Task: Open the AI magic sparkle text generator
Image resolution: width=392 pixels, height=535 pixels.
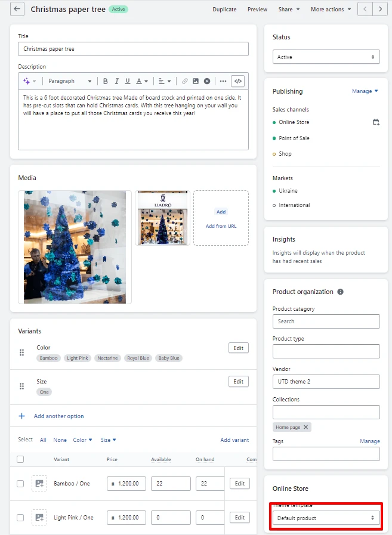Action: [x=29, y=81]
